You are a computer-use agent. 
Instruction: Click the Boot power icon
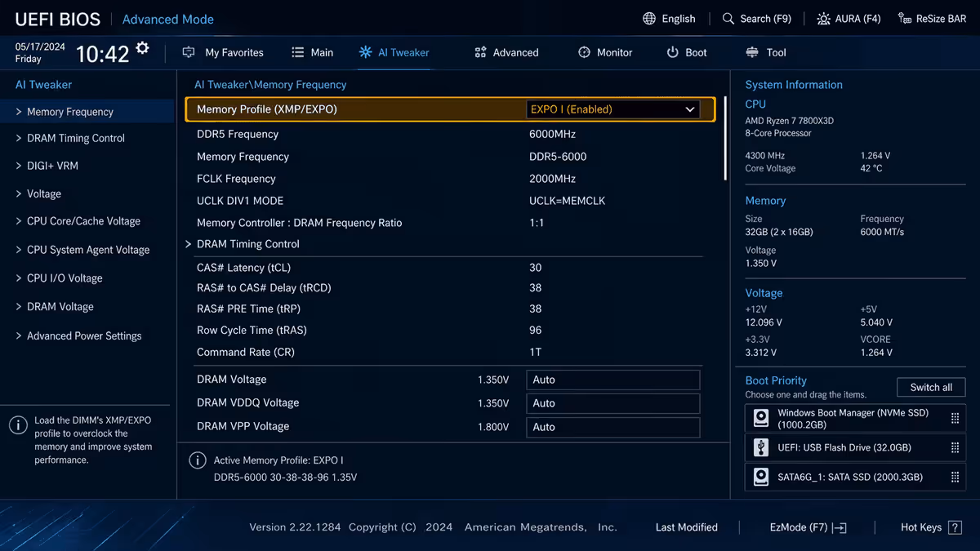(x=672, y=52)
